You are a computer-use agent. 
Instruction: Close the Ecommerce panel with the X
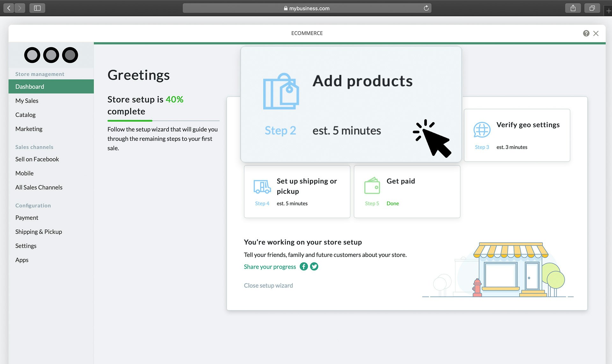596,33
